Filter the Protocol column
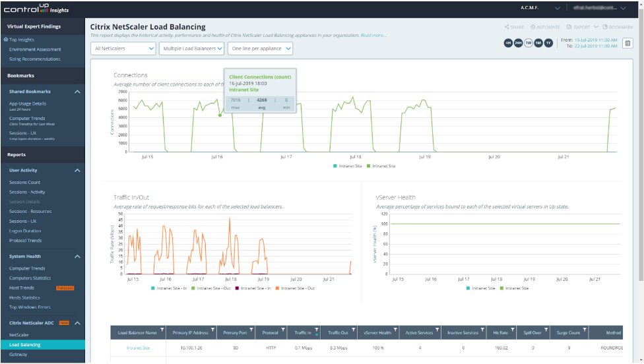 click(283, 330)
